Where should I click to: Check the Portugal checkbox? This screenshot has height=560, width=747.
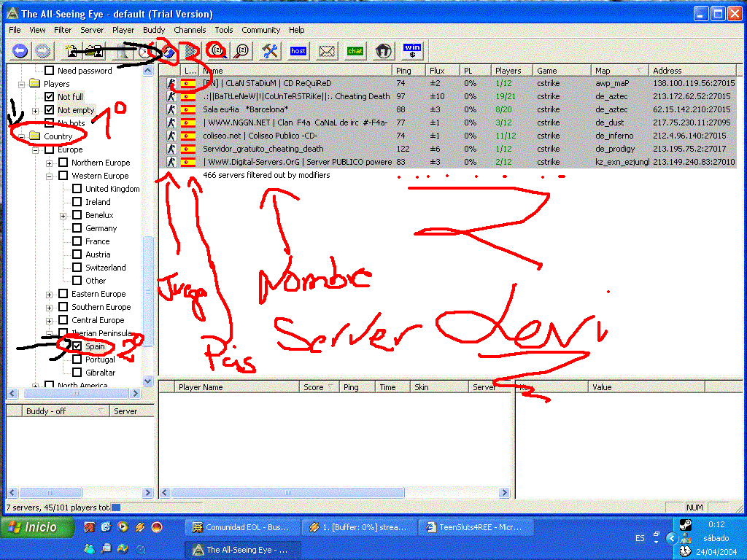[77, 359]
